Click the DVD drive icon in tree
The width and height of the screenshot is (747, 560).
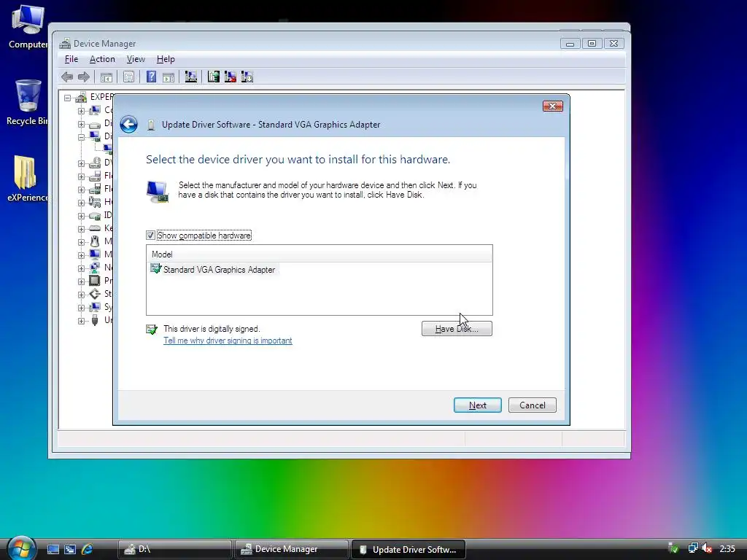pos(95,163)
